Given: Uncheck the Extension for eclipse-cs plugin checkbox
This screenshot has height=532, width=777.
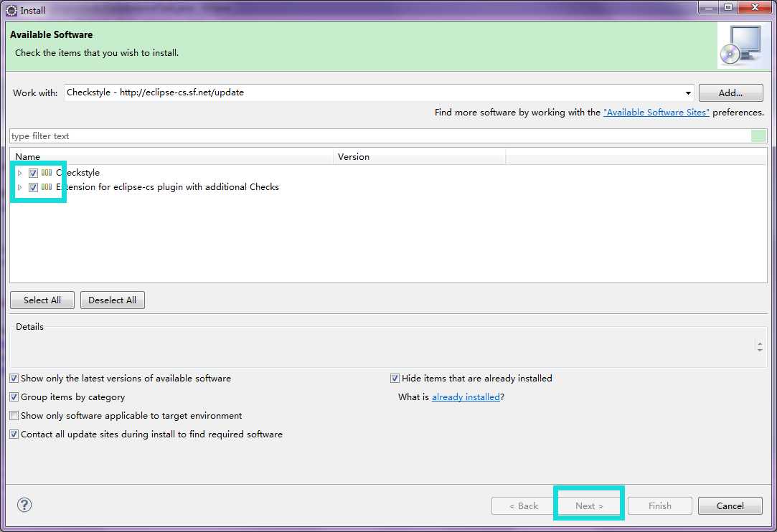Looking at the screenshot, I should click(33, 187).
